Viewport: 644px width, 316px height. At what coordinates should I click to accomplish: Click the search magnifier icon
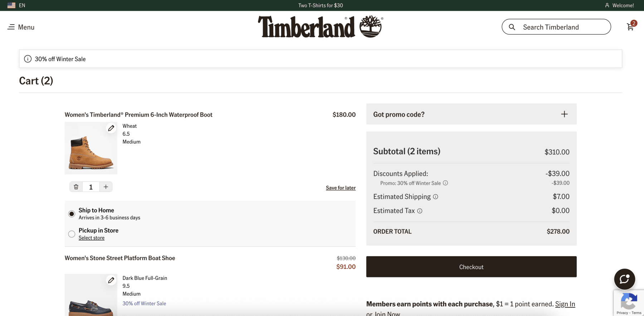click(x=512, y=27)
